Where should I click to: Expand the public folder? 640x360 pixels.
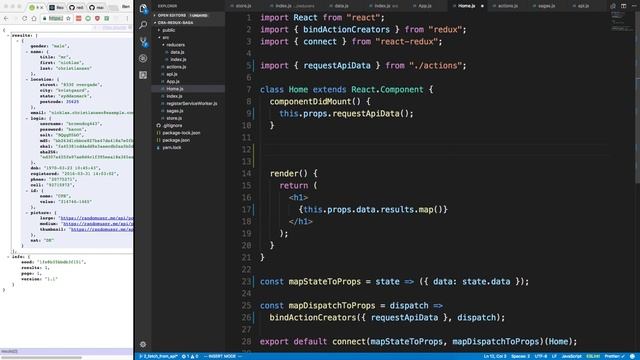[169, 30]
